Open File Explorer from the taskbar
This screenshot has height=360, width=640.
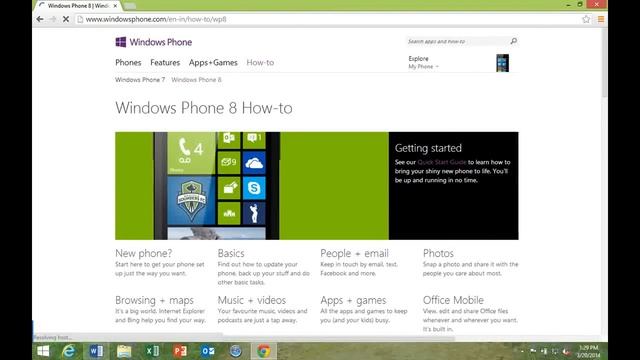point(124,351)
